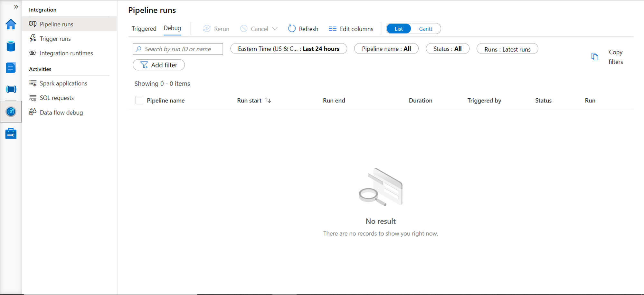Click the Add filter button

pyautogui.click(x=159, y=65)
